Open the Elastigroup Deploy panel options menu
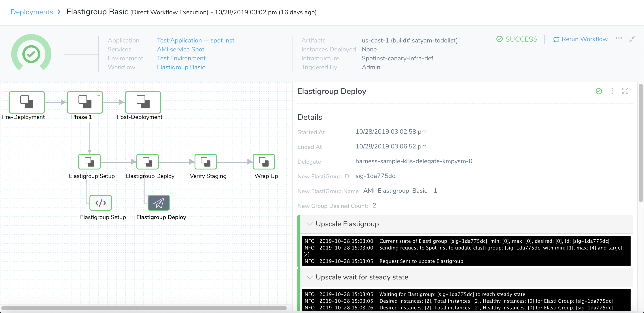The image size is (644, 313). [612, 91]
